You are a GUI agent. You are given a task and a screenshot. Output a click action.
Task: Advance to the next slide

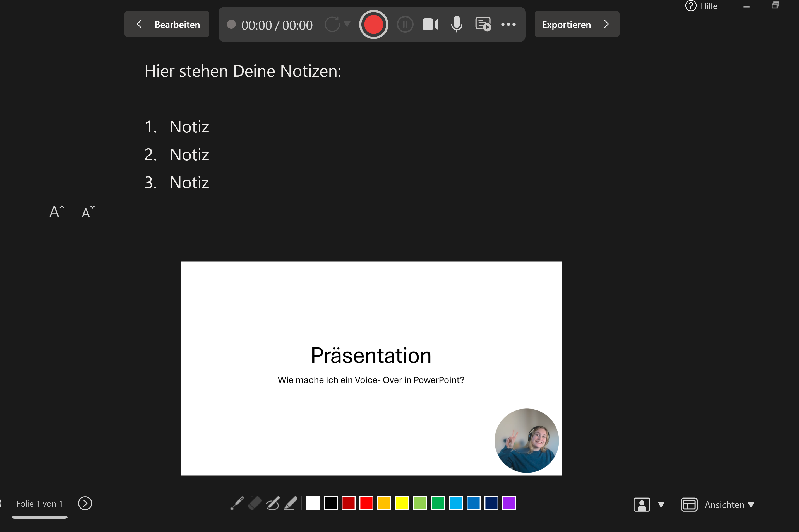(85, 503)
